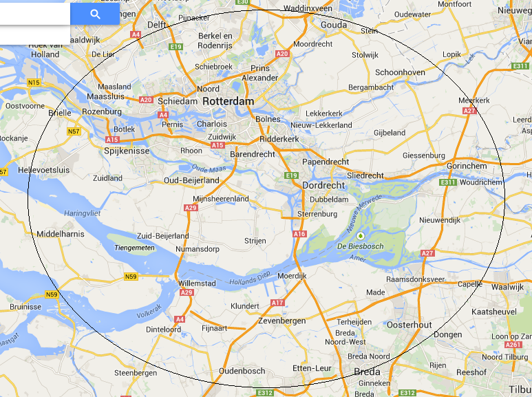
Task: Click the Oosterhout town label
Action: [x=409, y=325]
